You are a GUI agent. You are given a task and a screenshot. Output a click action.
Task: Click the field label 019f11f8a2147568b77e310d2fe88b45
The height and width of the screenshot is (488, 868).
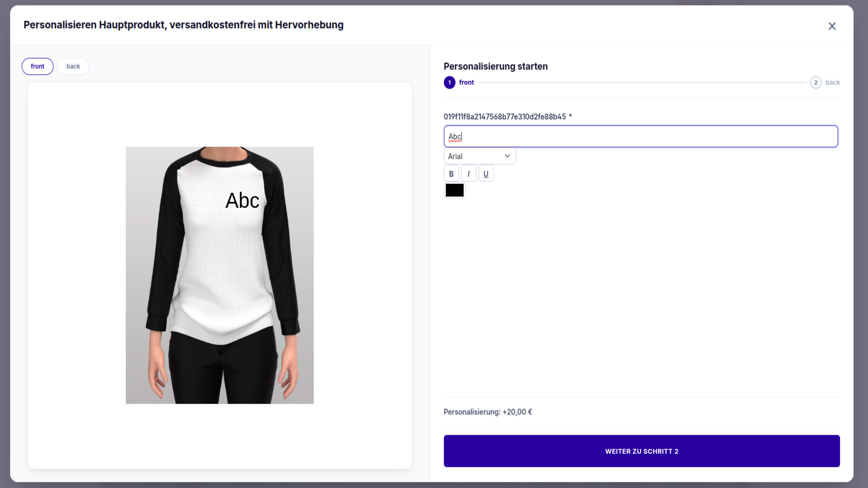click(505, 117)
